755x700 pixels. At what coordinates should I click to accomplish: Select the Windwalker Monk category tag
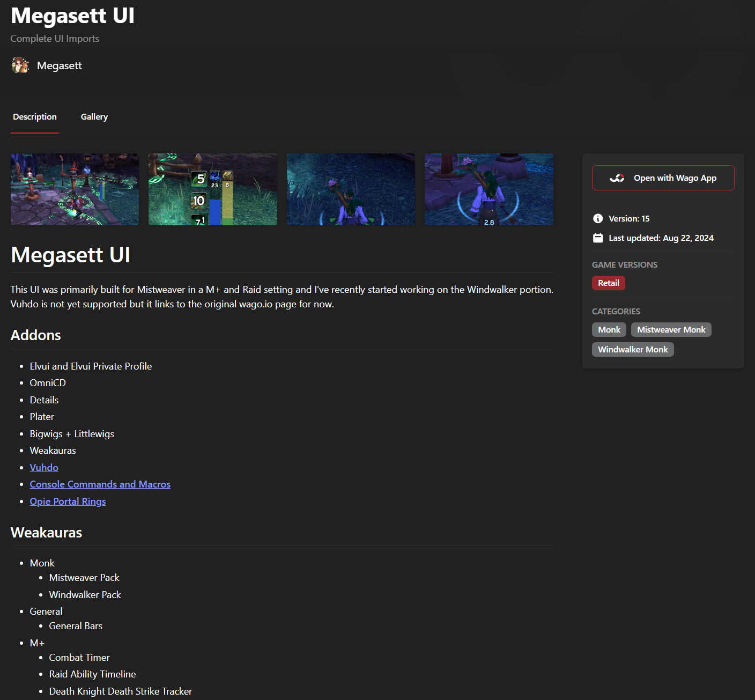pyautogui.click(x=633, y=350)
